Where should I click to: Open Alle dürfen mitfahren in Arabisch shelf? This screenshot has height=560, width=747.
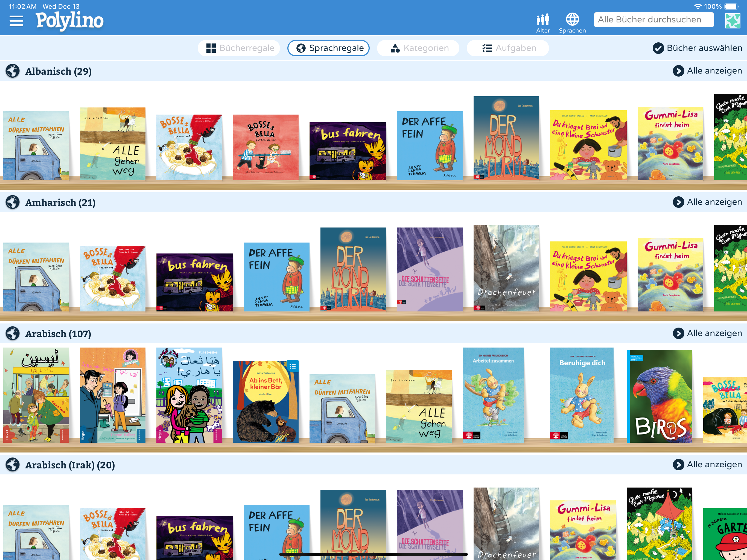tap(342, 408)
